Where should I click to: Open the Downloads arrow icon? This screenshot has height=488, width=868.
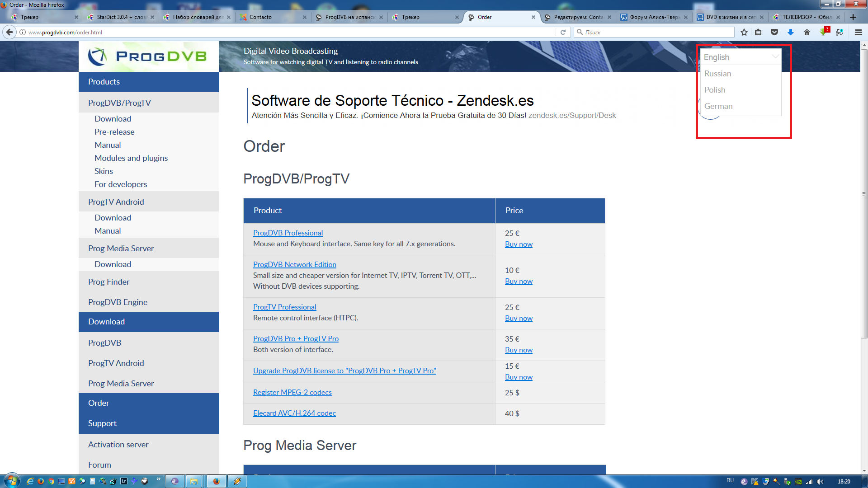791,32
